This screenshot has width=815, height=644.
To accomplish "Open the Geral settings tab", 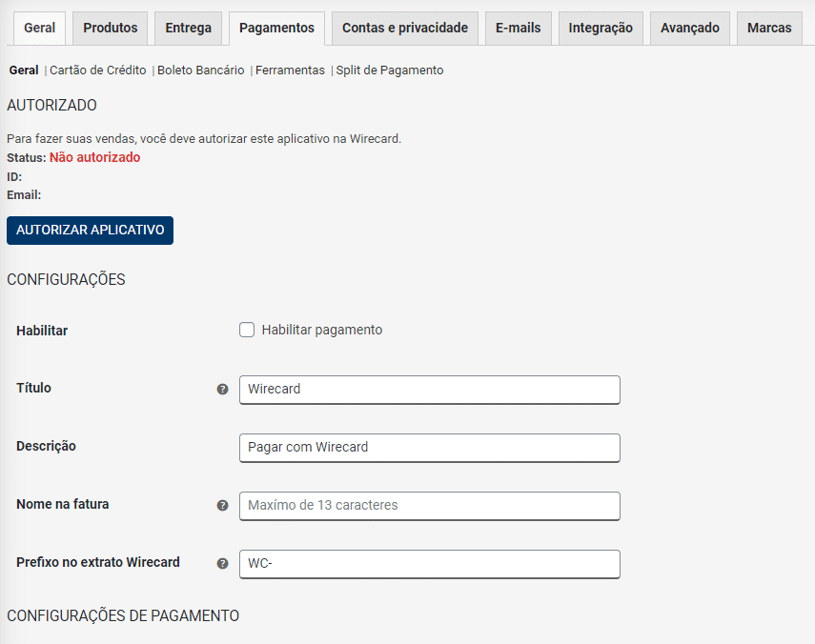I will coord(39,28).
